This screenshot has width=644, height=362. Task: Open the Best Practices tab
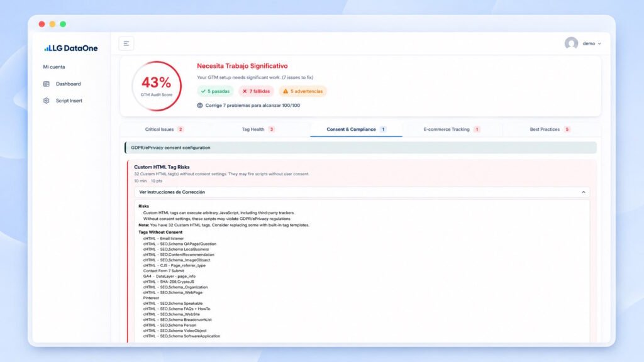click(550, 129)
